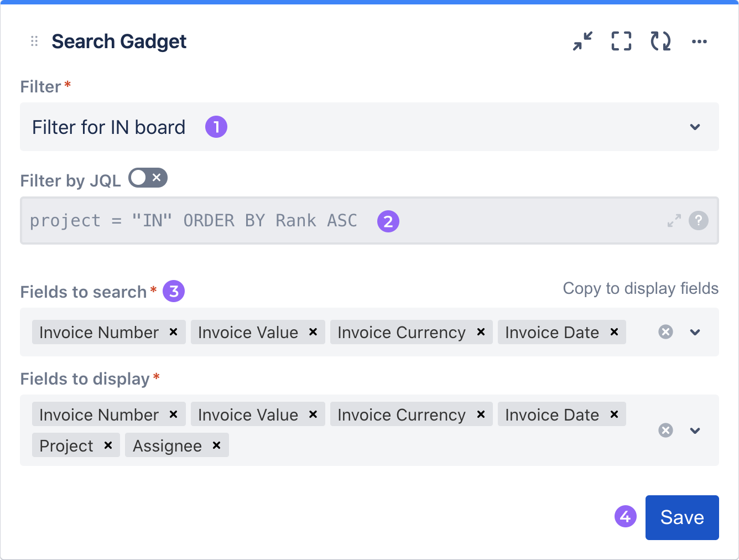Click Copy to display fields link
739x560 pixels.
tap(641, 288)
